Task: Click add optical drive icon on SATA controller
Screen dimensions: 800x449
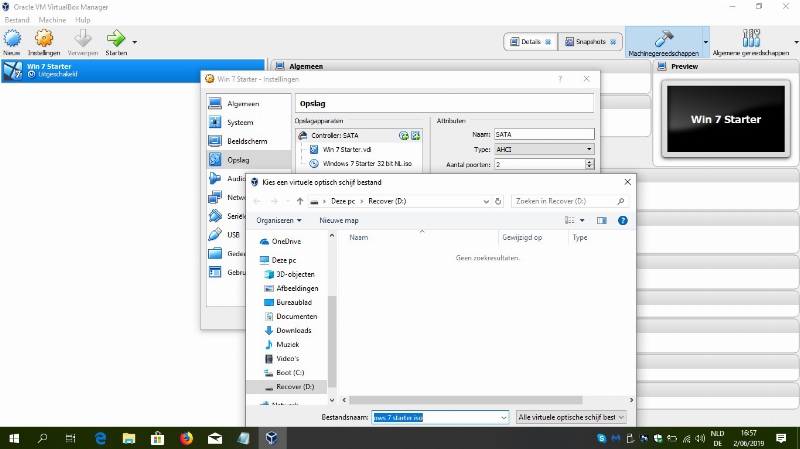Action: pos(404,135)
